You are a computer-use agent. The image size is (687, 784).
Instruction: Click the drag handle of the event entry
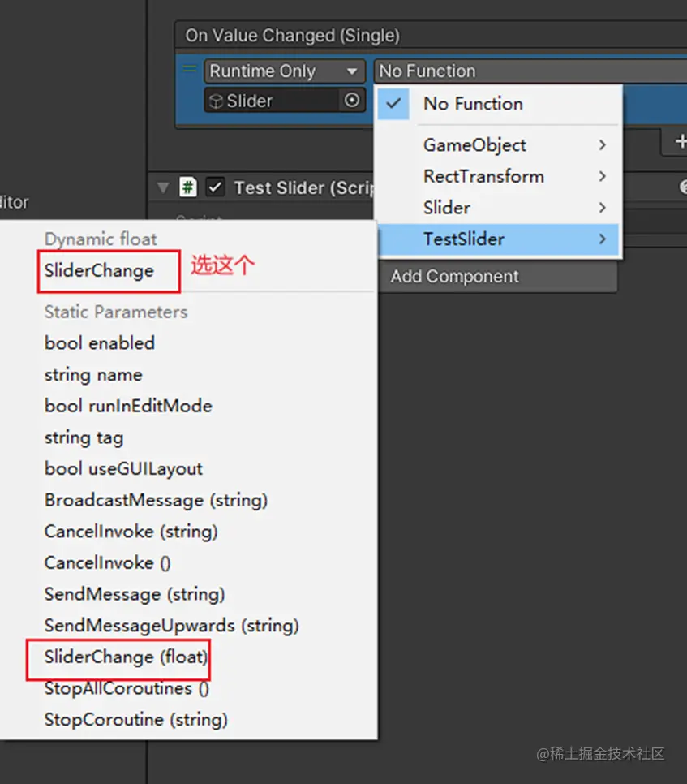pyautogui.click(x=189, y=69)
